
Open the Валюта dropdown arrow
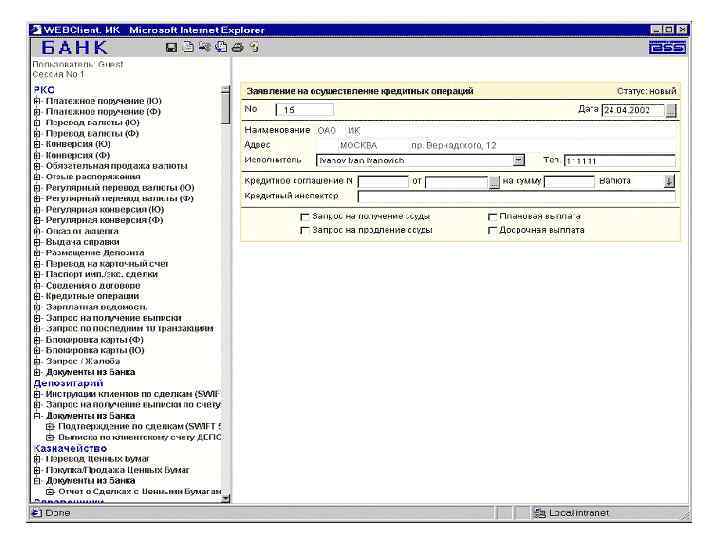(669, 181)
